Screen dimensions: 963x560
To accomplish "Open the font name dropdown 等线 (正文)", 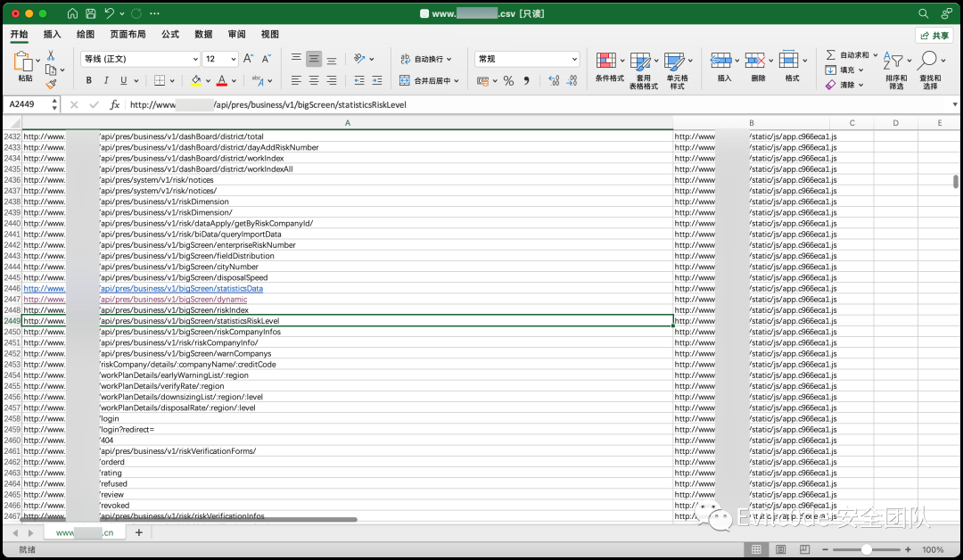I will (141, 59).
